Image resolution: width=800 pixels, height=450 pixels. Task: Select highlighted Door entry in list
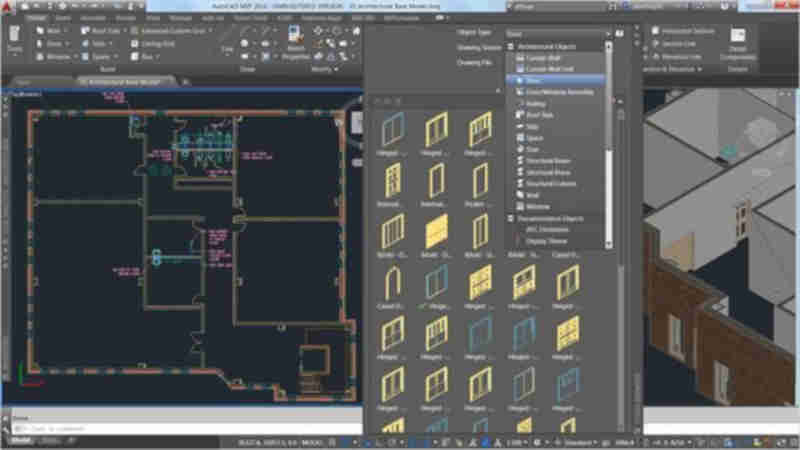555,81
